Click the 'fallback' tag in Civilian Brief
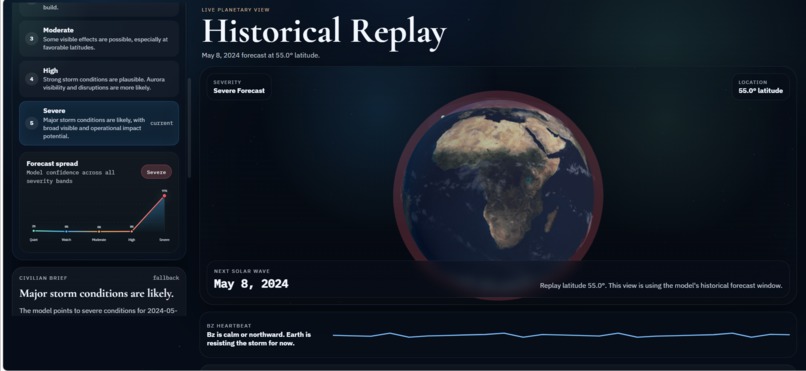This screenshot has width=806, height=371. (166, 278)
